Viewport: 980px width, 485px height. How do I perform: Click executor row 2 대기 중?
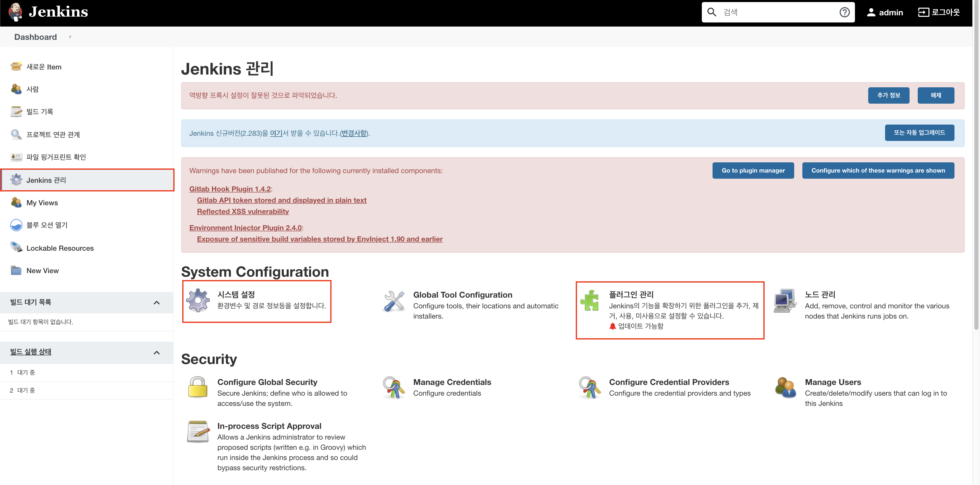tap(86, 390)
